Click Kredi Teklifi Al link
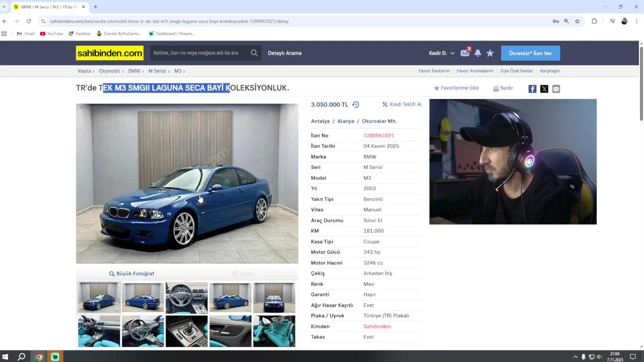 401,105
